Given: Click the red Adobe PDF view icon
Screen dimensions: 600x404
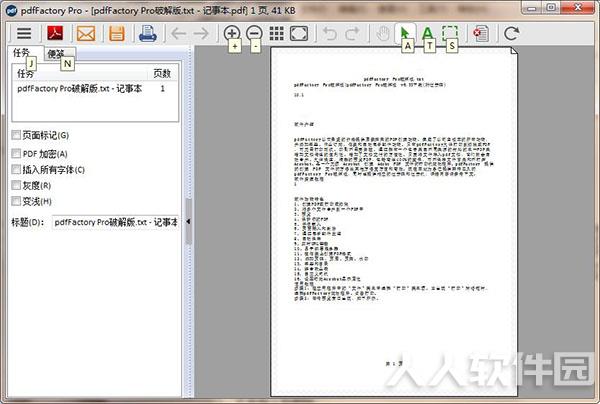Looking at the screenshot, I should pos(55,33).
